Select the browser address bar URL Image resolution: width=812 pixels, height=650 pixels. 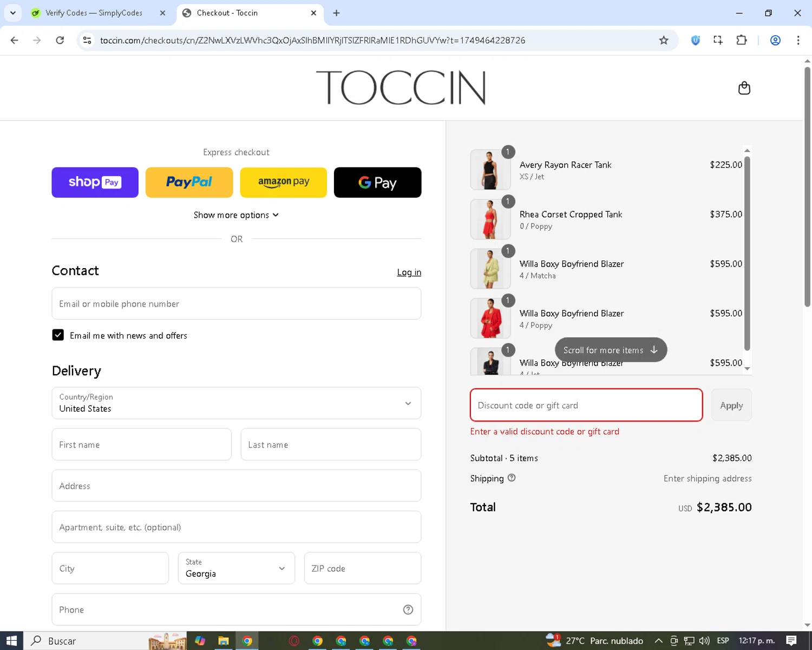(312, 40)
